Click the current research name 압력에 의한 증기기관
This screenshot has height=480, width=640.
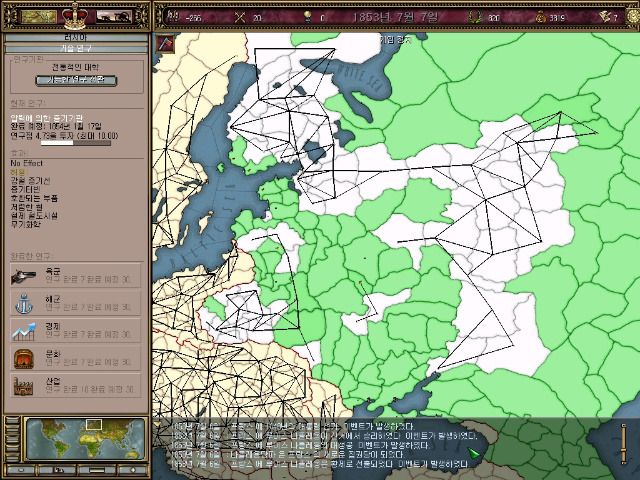[47, 118]
